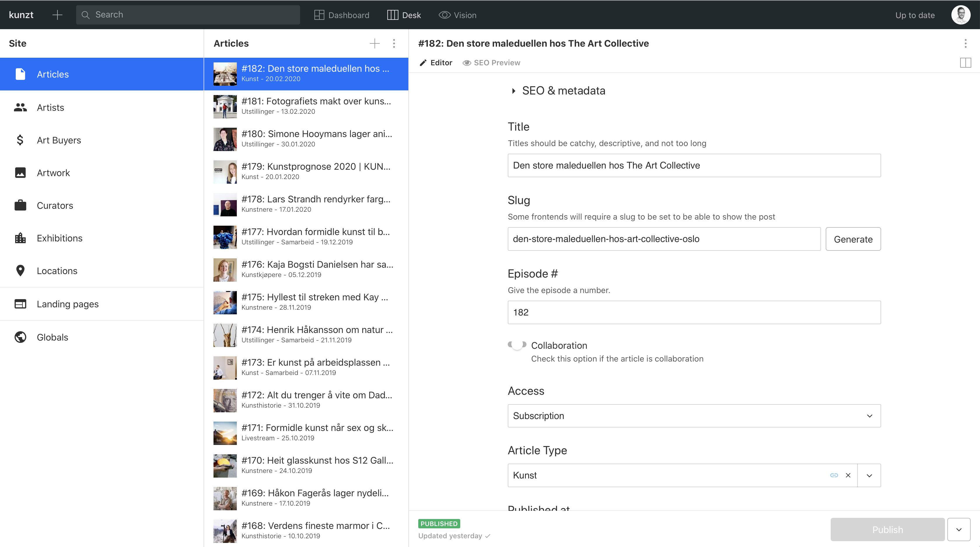Open article #175 Hyllest til streken
The image size is (980, 547).
point(306,302)
